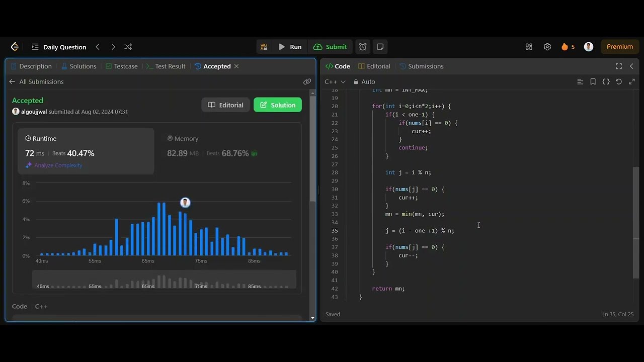
Task: Pick a random question with shuffle icon
Action: (x=128, y=47)
